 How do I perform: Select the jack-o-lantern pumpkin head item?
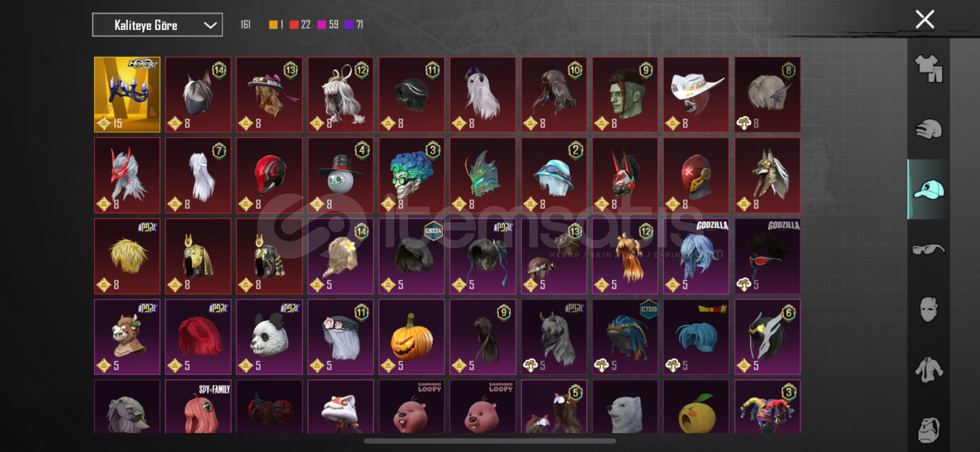pyautogui.click(x=412, y=337)
